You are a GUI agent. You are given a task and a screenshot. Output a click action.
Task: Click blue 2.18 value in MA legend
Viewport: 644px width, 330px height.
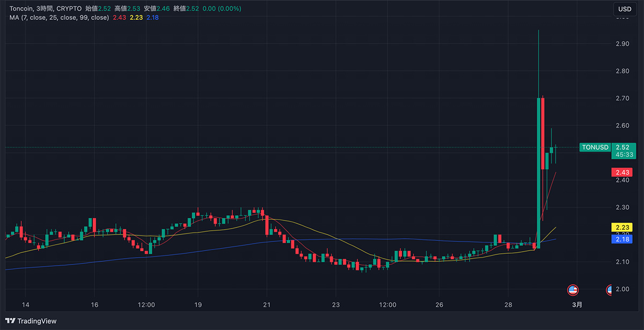pyautogui.click(x=152, y=18)
